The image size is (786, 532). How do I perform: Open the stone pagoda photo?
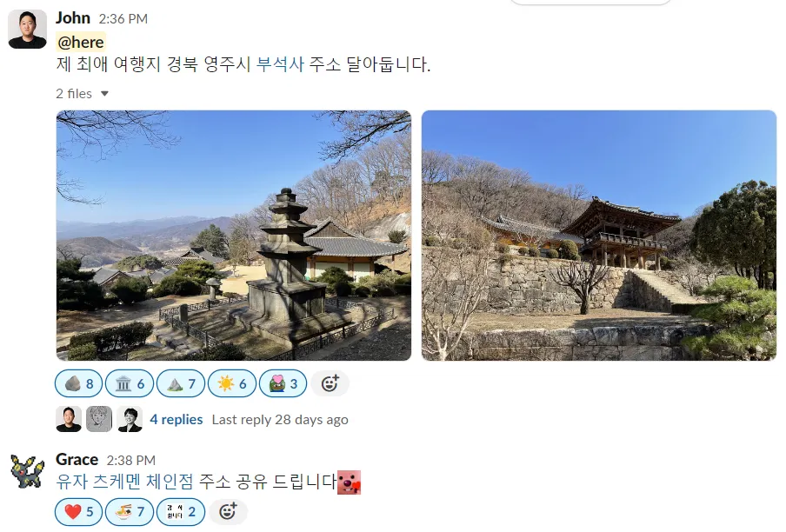pyautogui.click(x=234, y=236)
